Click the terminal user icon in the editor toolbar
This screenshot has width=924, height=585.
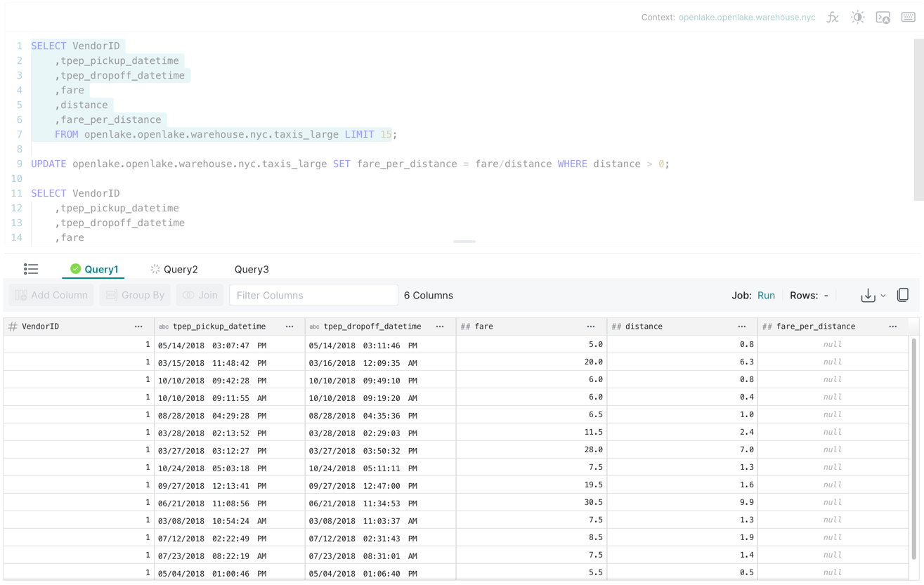tap(883, 18)
